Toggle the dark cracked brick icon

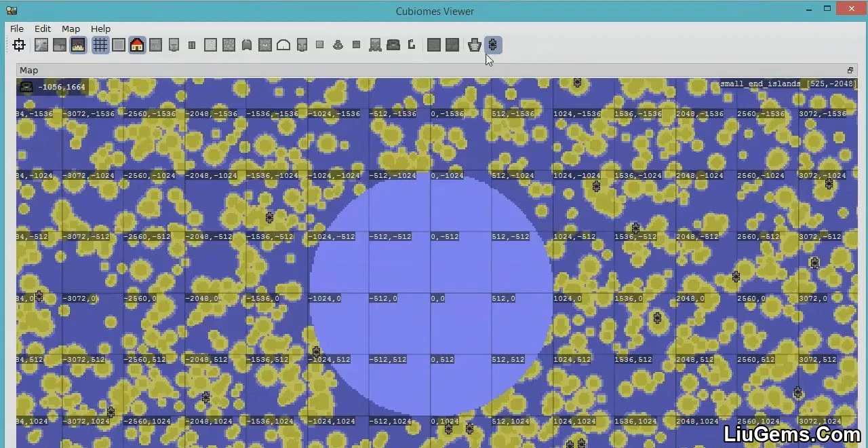point(452,45)
